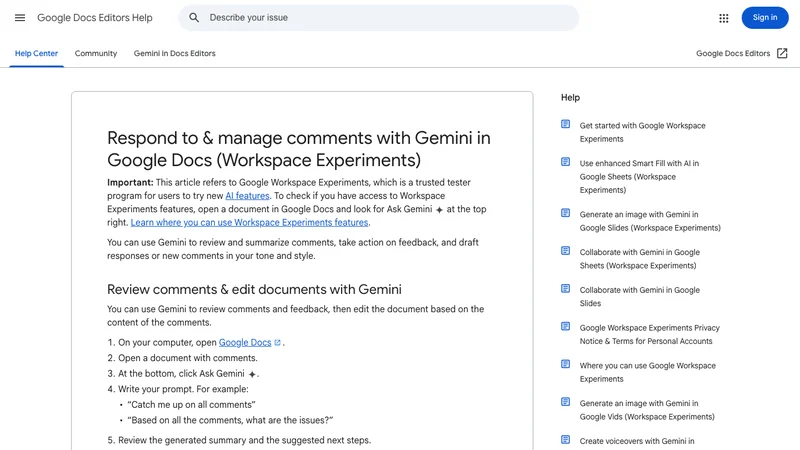Screen dimensions: 800x450
Task: Click the Gemini sparkle icon in step 3
Action: pos(252,374)
